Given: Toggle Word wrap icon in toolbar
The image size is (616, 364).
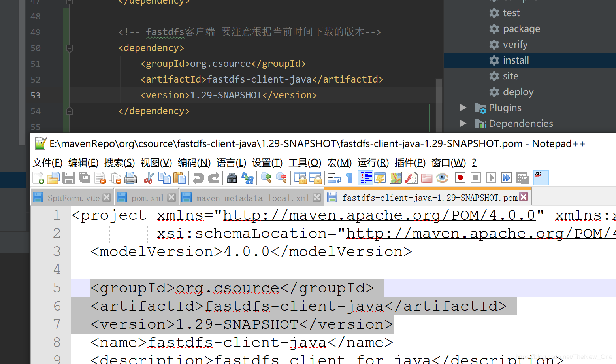Looking at the screenshot, I should (x=334, y=178).
